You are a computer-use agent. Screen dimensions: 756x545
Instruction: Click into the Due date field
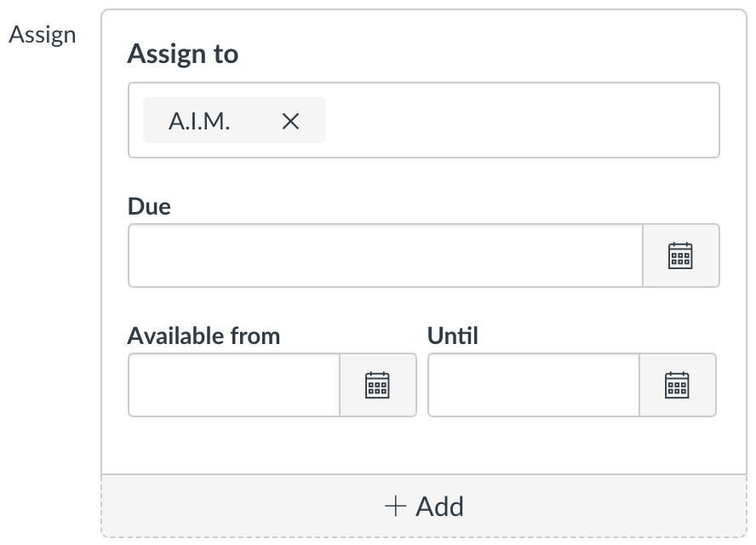[x=385, y=255]
